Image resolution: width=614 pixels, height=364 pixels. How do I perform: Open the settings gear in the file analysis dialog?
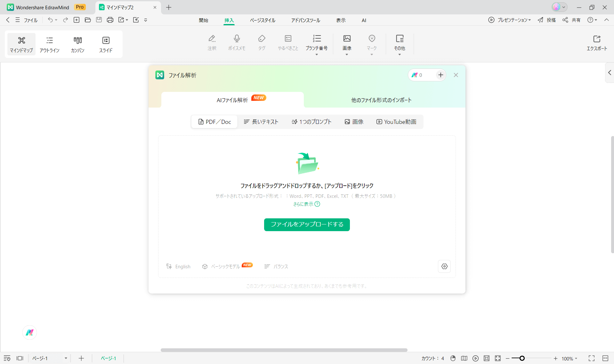coord(444,266)
